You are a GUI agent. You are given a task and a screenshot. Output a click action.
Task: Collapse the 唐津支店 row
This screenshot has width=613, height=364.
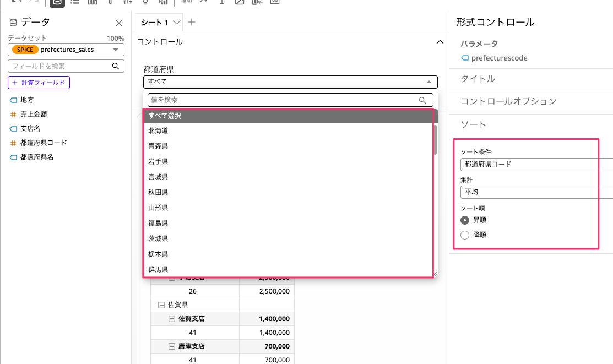click(x=172, y=346)
